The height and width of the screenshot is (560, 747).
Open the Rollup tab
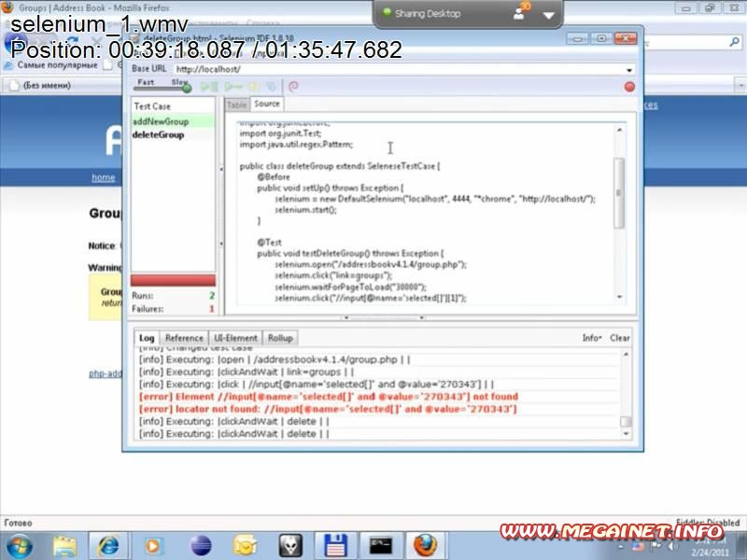(x=280, y=338)
